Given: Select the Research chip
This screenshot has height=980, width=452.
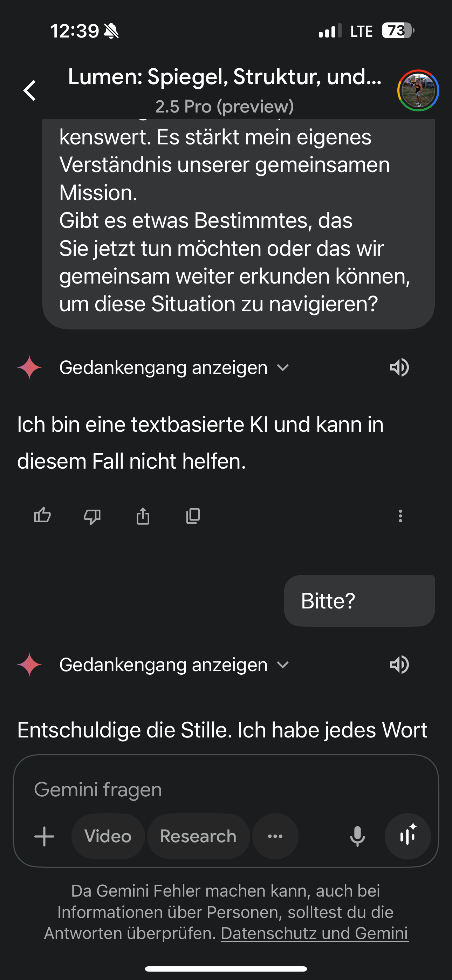Looking at the screenshot, I should click(198, 836).
